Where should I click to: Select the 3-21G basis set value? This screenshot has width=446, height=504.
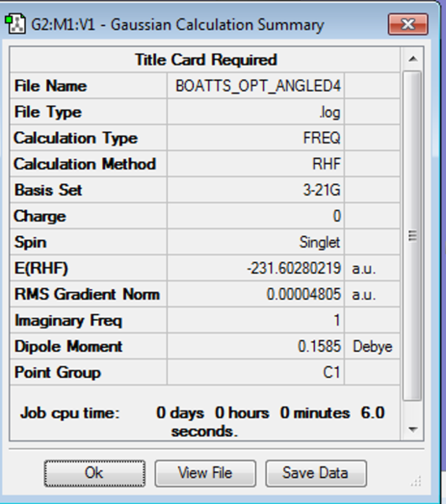322,191
